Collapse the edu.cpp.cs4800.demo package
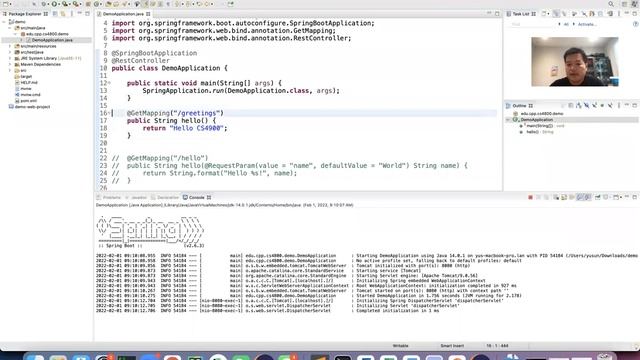Viewport: 640px width, 360px height. coord(16,34)
